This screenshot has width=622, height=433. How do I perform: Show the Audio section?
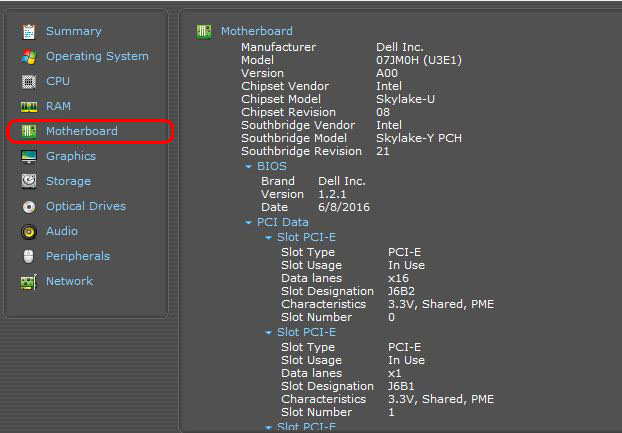coord(62,231)
